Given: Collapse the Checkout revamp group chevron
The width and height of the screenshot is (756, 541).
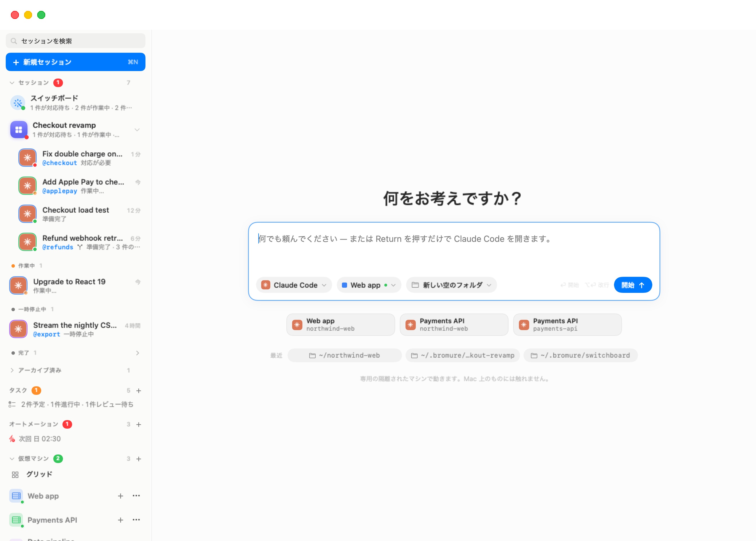Looking at the screenshot, I should [x=137, y=130].
